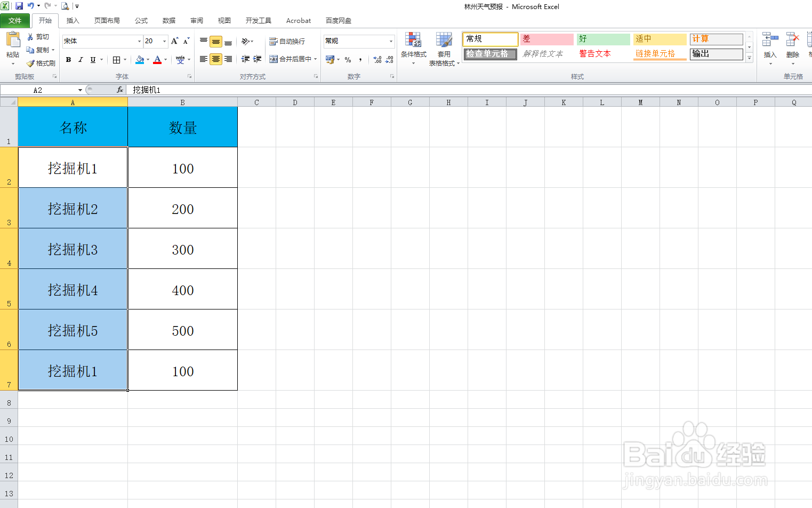Open Format as Table (套用表格格式)
812x508 pixels.
pos(444,48)
